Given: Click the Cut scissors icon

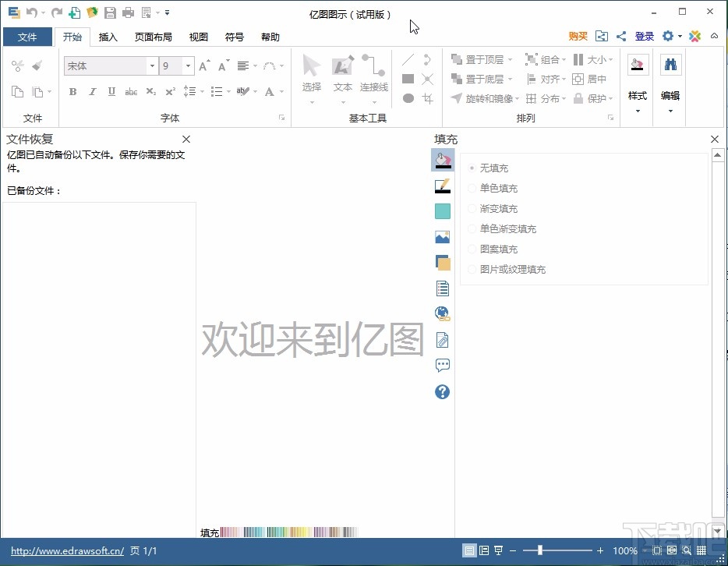Looking at the screenshot, I should [x=18, y=66].
